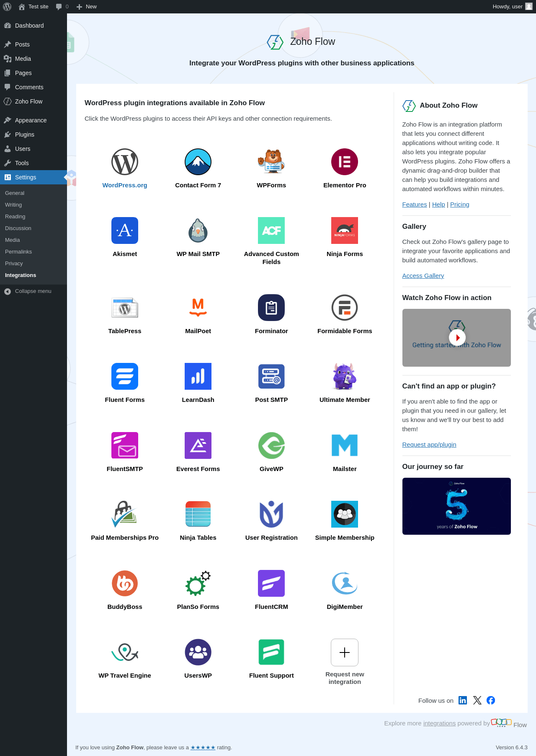
Task: Open the Zoho Flow sidebar menu item
Action: pos(33,101)
